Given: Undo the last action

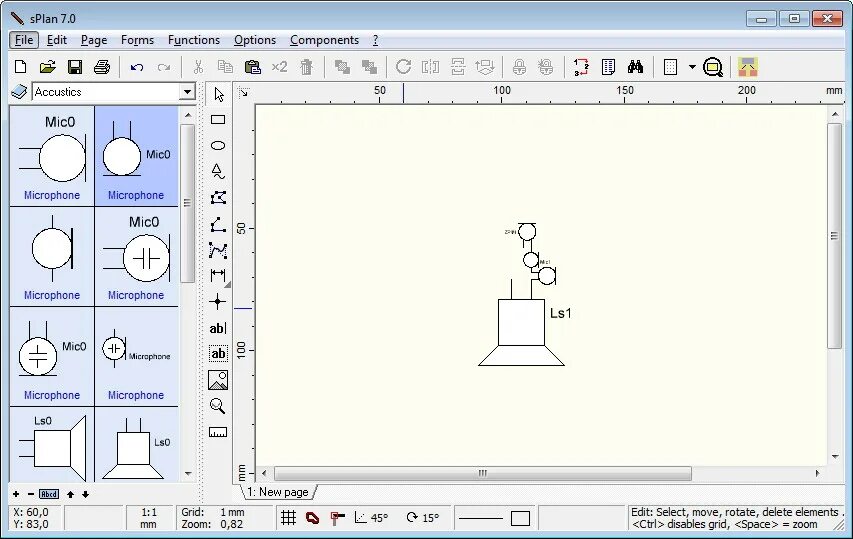Looking at the screenshot, I should pyautogui.click(x=137, y=67).
